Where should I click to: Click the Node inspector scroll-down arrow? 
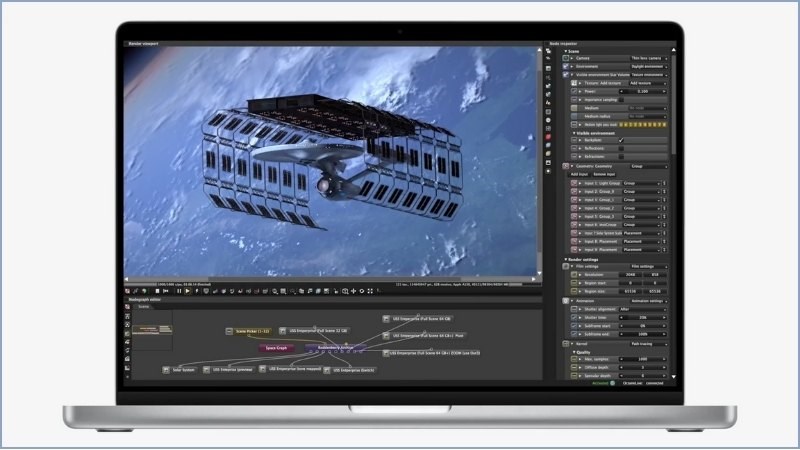click(x=673, y=377)
